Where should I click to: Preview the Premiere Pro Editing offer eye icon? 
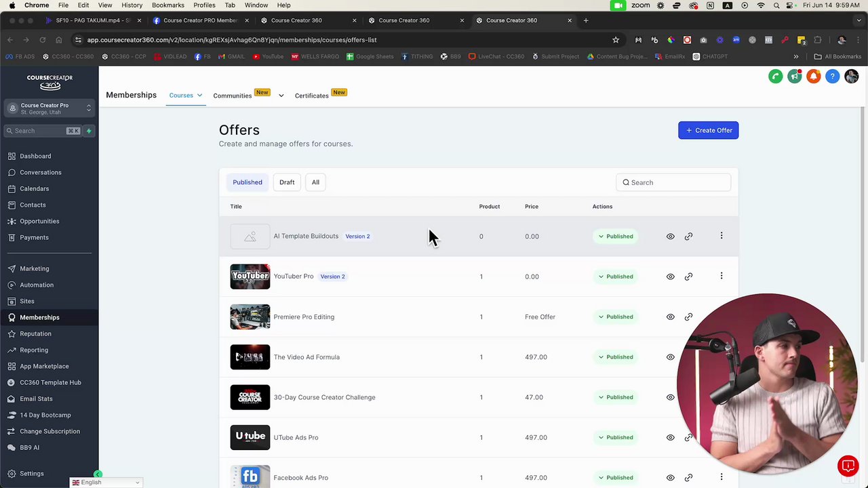[670, 317]
